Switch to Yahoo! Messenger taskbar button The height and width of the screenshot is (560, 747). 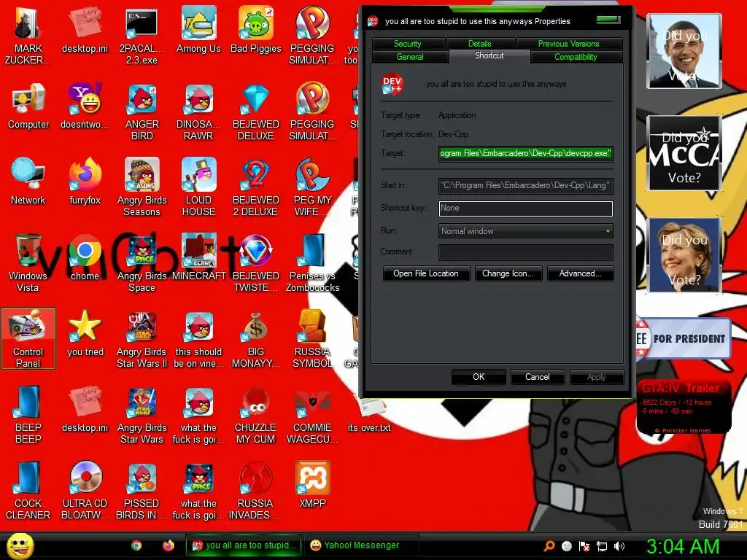click(x=362, y=545)
